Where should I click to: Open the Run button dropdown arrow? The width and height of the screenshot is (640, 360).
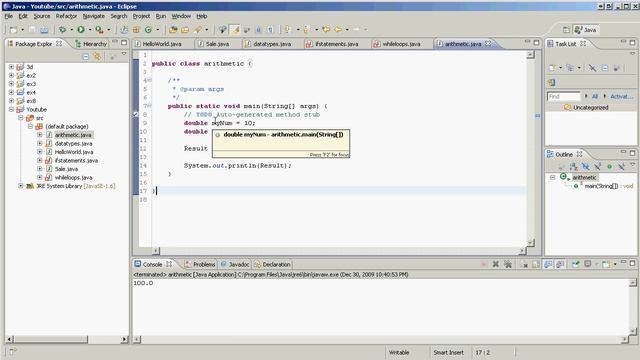click(90, 29)
